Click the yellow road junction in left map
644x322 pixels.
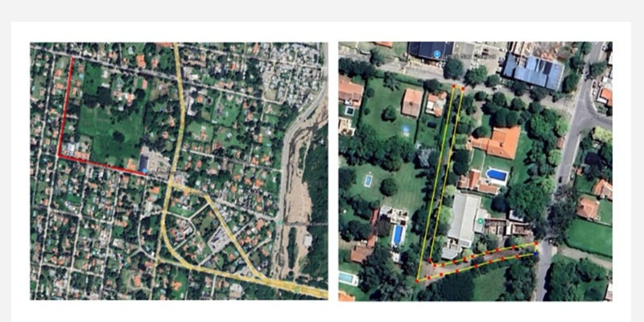click(x=173, y=184)
